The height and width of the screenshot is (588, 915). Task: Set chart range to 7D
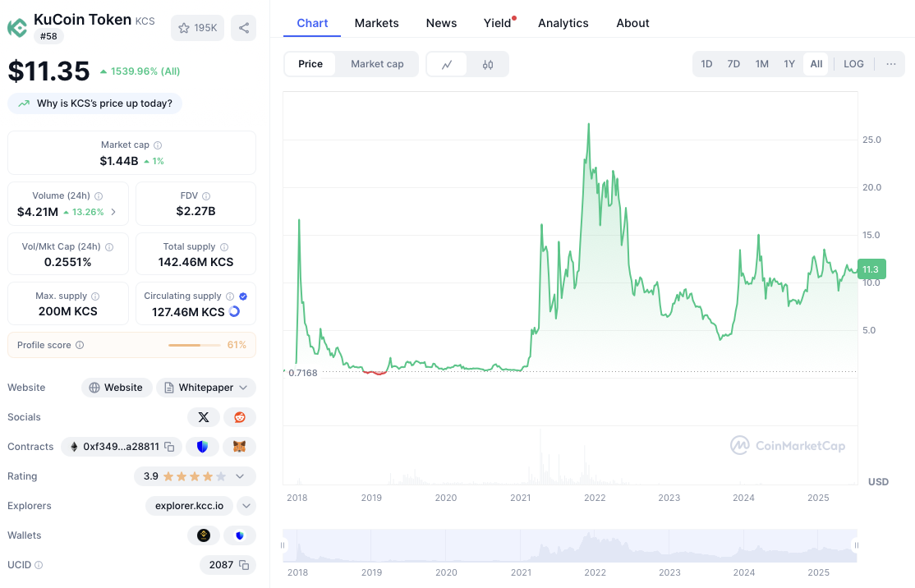pyautogui.click(x=733, y=64)
